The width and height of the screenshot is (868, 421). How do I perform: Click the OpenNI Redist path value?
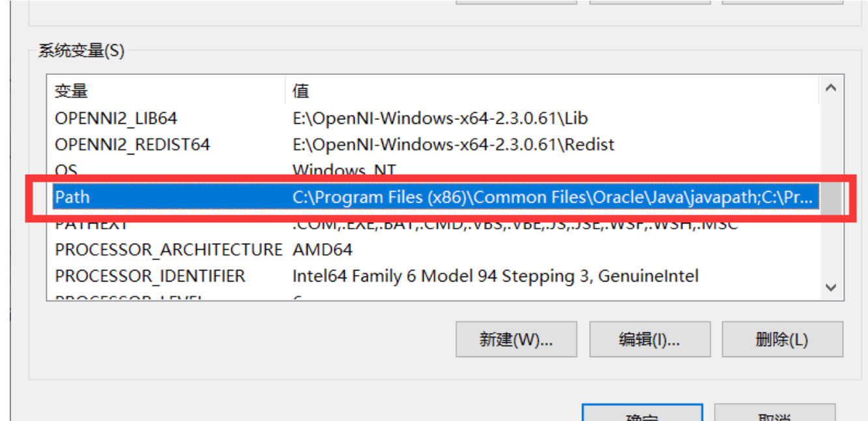pos(454,145)
